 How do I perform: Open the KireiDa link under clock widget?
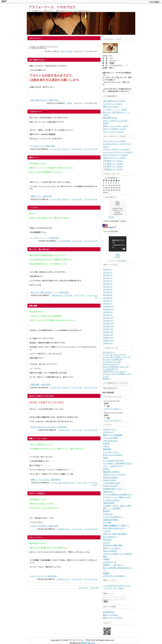click(111, 217)
